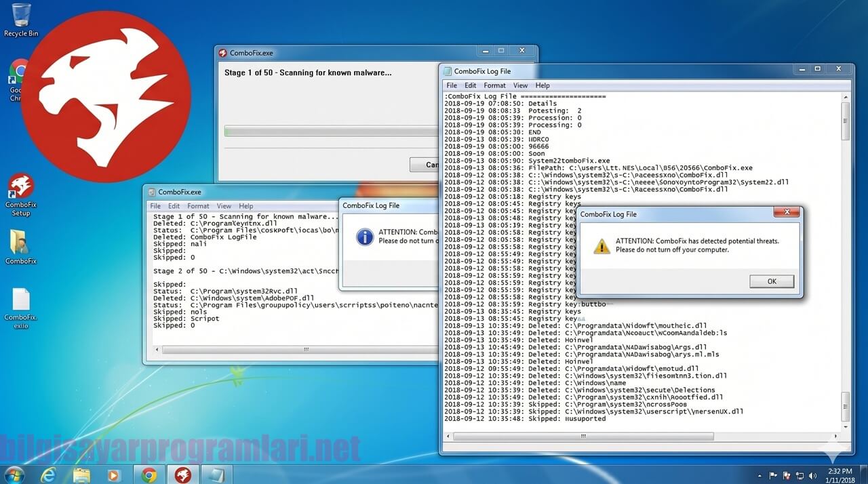This screenshot has width=868, height=484.
Task: Switch to Chrome on the taskbar
Action: click(149, 474)
